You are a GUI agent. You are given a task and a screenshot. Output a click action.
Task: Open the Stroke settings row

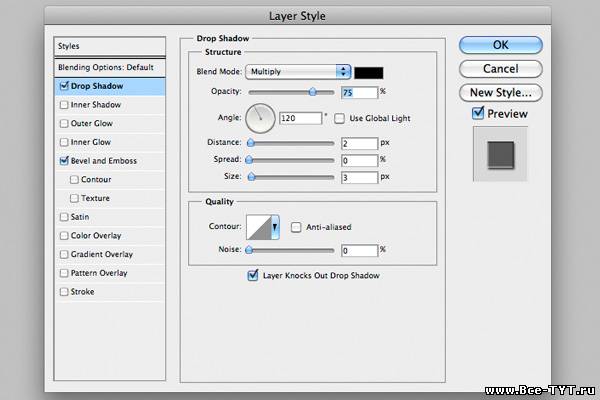[x=110, y=292]
